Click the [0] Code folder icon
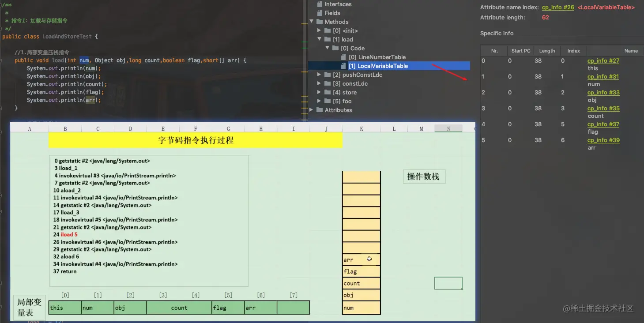The image size is (644, 323). coord(335,48)
